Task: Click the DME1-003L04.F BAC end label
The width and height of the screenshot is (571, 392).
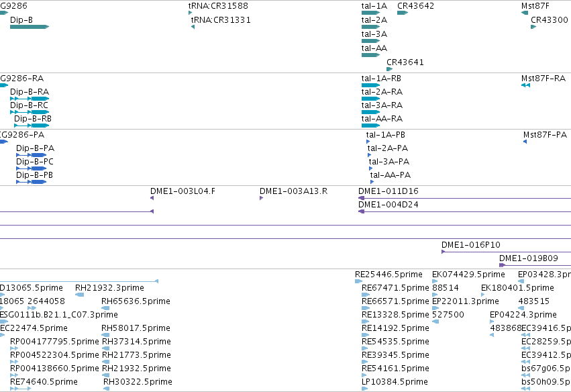Action: [183, 191]
